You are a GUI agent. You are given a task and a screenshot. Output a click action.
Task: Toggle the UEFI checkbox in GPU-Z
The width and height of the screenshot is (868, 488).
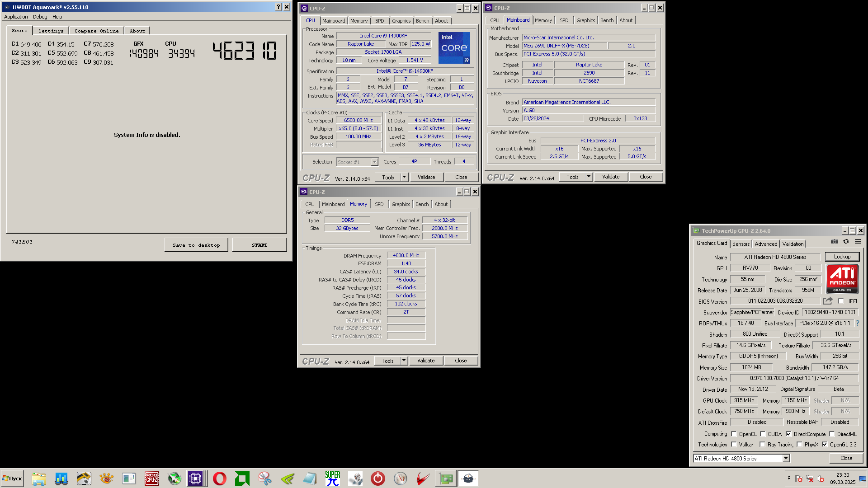pos(841,301)
